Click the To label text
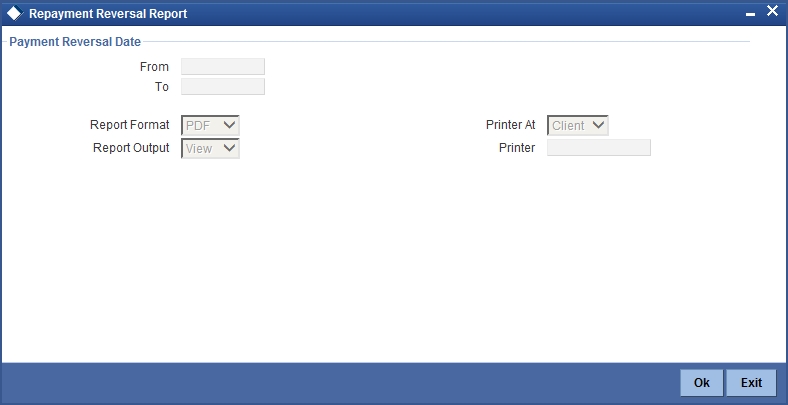Screen dimensions: 788x405 click(x=162, y=87)
